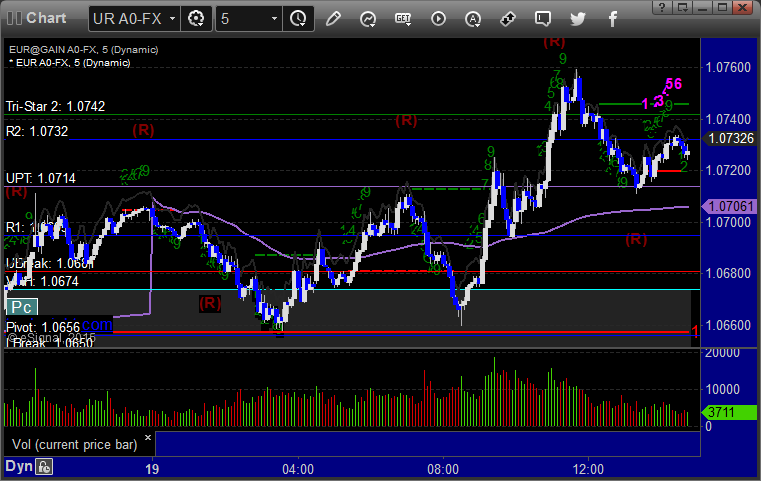Click the 08:00 time axis label
Viewport: 761px width, 481px height.
(x=443, y=469)
